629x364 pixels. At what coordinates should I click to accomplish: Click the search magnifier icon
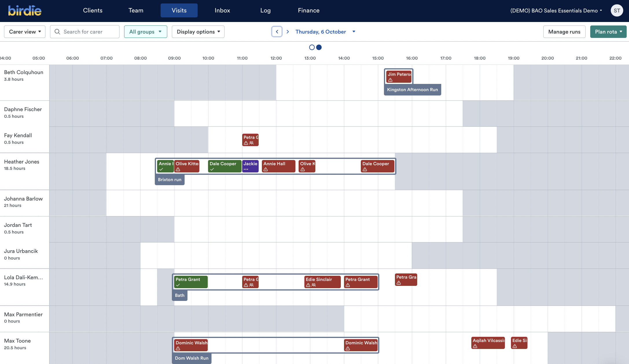(58, 32)
